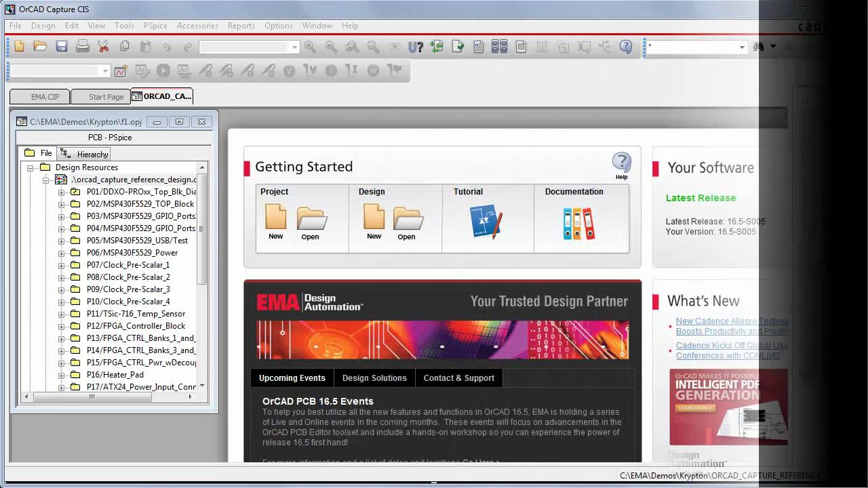Open New Cadence Allegro Technology link
Viewport: 868px width, 488px height.
pyautogui.click(x=732, y=326)
